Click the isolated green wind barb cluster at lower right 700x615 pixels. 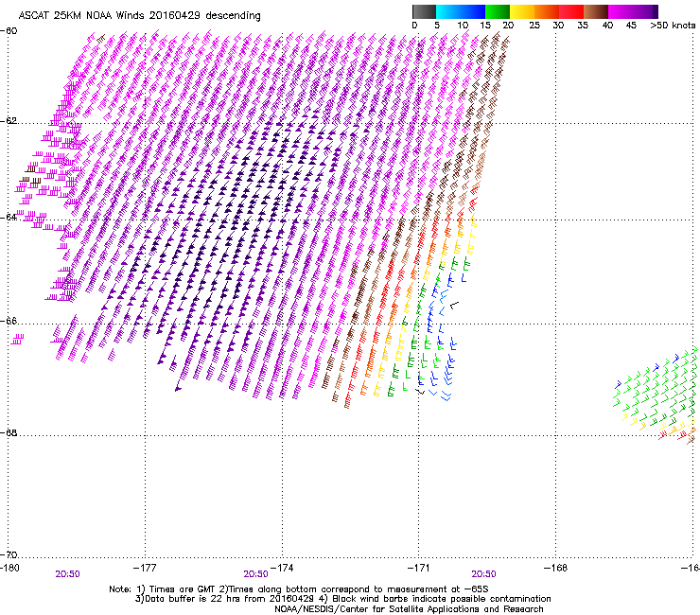pyautogui.click(x=656, y=395)
